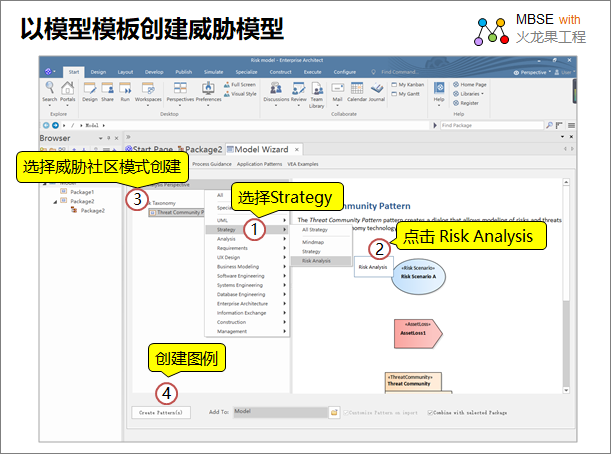612x455 pixels.
Task: Open My Gantt
Action: point(406,94)
